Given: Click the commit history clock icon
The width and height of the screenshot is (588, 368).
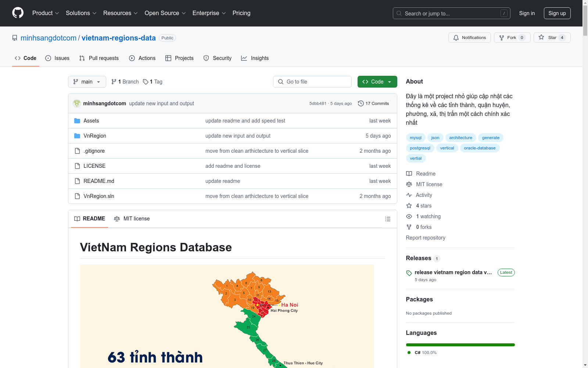Looking at the screenshot, I should (x=361, y=103).
